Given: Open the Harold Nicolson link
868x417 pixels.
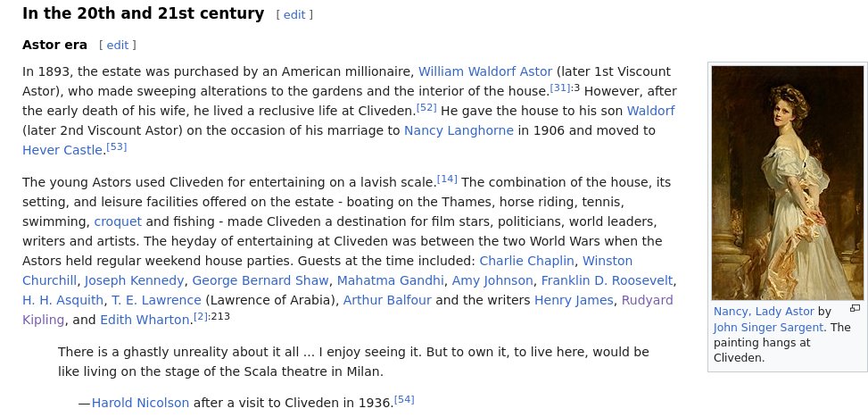Looking at the screenshot, I should point(140,404).
